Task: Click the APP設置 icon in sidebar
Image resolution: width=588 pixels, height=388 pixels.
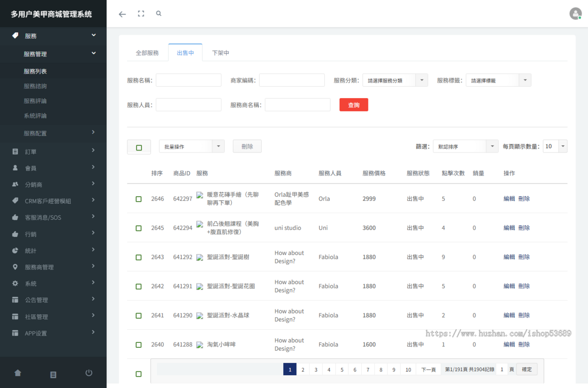Action: tap(15, 333)
